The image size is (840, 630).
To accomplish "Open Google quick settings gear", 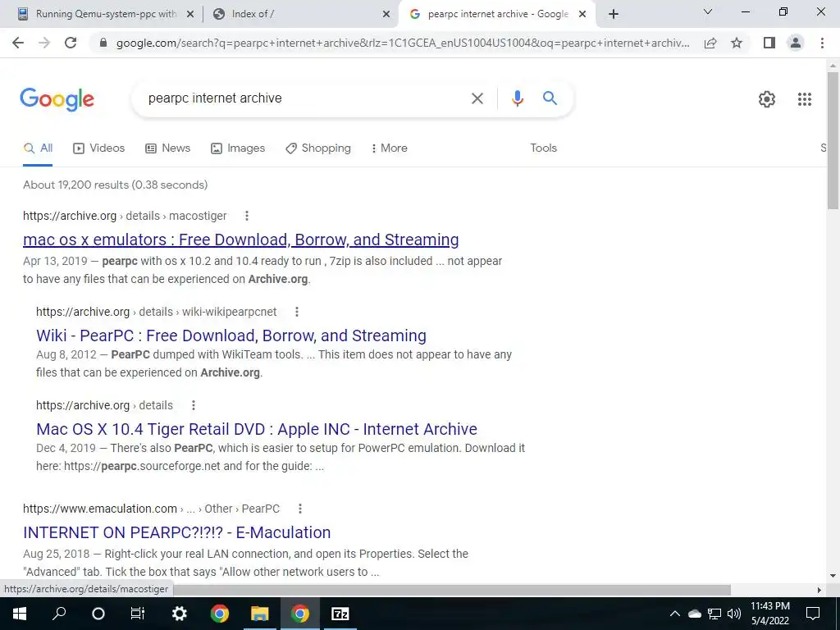I will tap(767, 99).
